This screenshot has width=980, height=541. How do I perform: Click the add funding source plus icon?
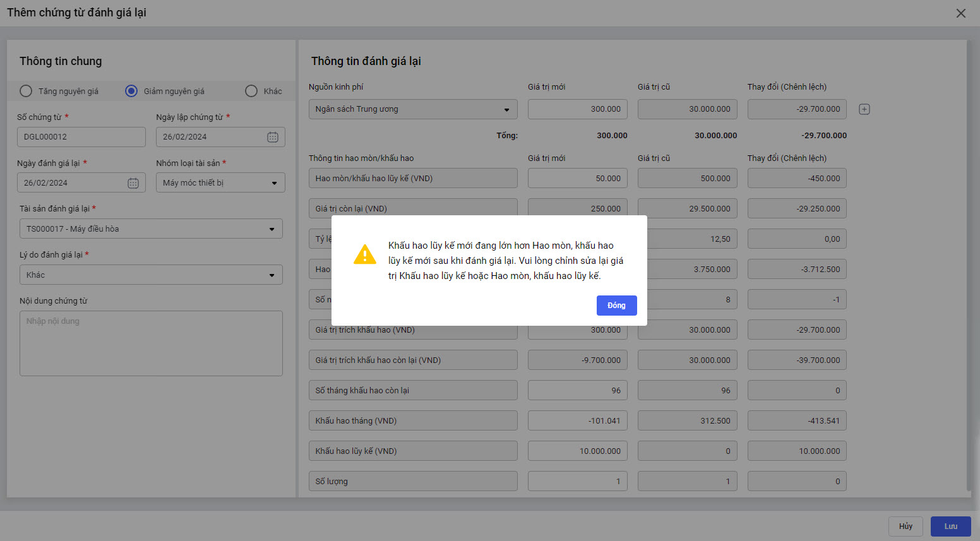point(864,109)
